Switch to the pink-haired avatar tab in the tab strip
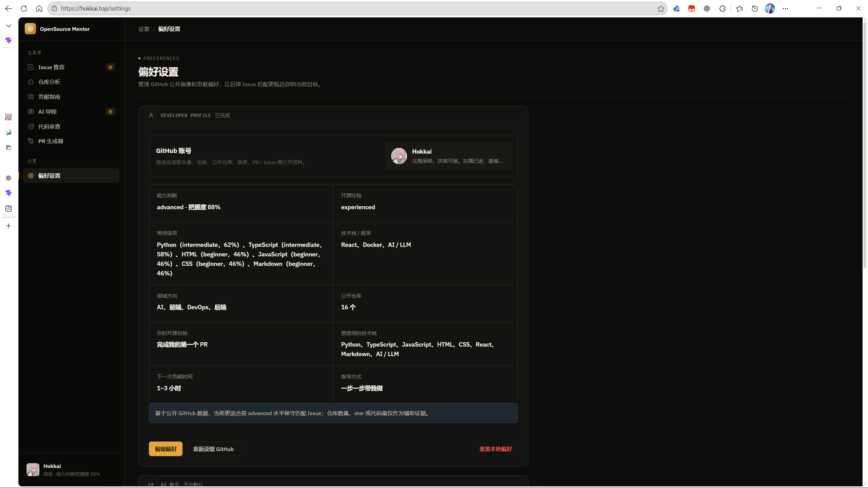This screenshot has width=868, height=488. click(8, 117)
